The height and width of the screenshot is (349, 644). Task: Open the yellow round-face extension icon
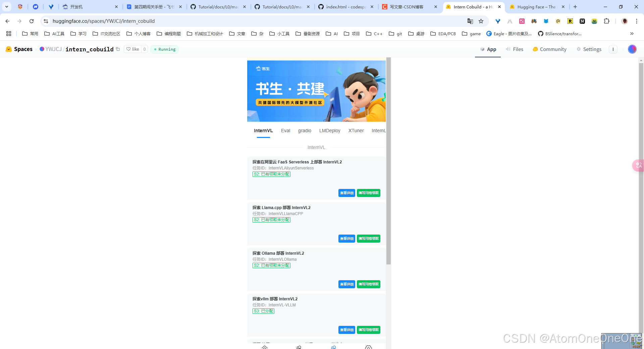point(558,21)
